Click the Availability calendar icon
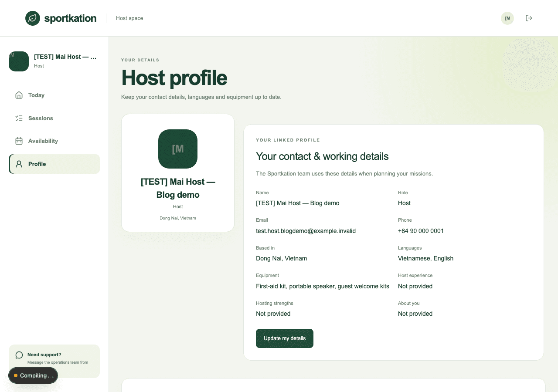Screen dimensions: 558x392 coord(19,141)
